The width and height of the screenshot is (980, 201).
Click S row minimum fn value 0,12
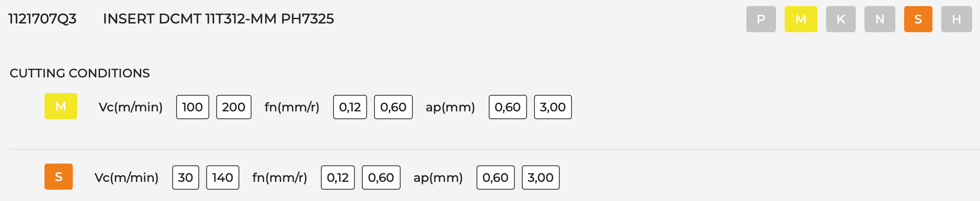(337, 178)
